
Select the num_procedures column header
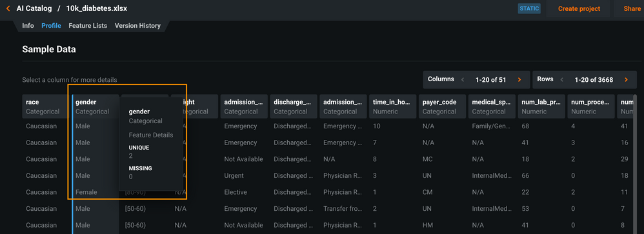click(591, 107)
